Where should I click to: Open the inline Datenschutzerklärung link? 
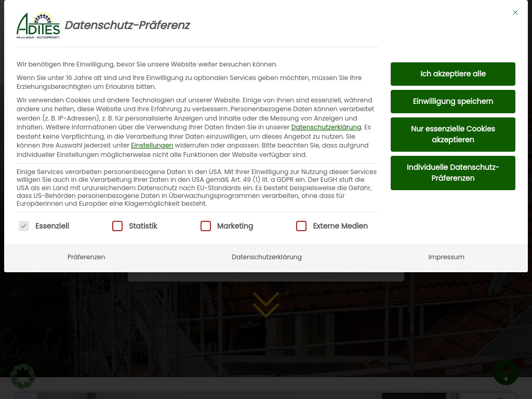pos(326,127)
